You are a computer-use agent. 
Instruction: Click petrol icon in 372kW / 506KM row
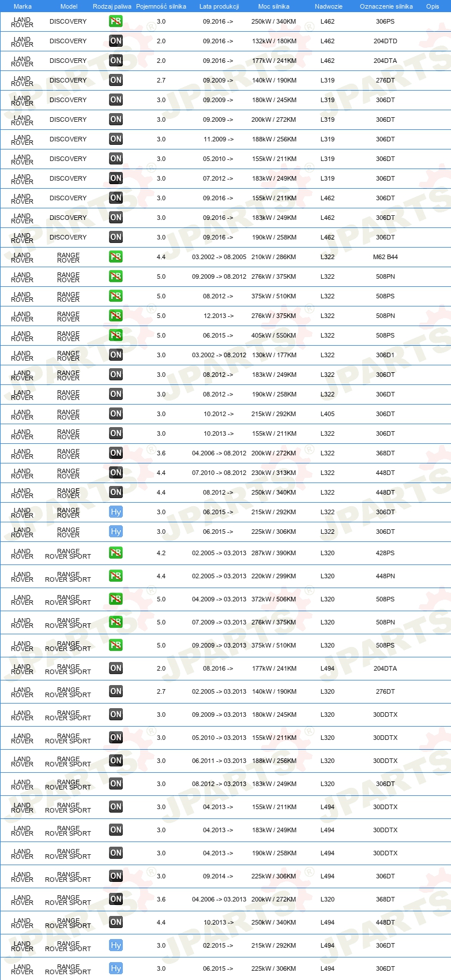tap(116, 599)
